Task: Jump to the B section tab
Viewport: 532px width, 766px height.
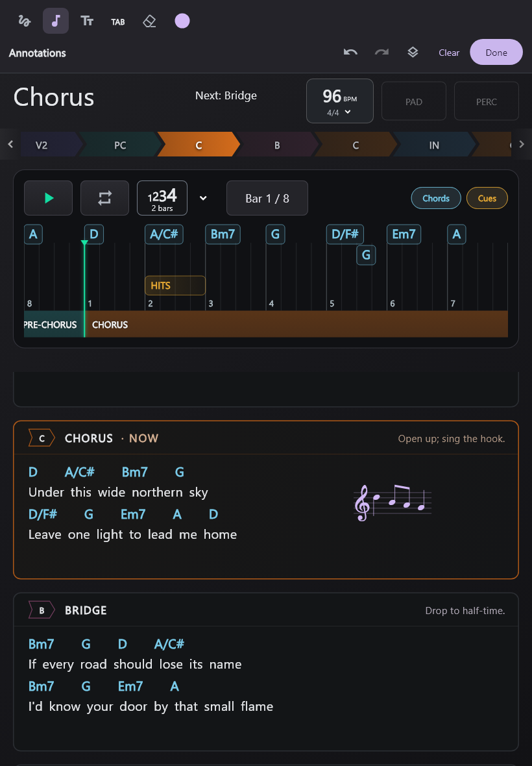Action: (x=277, y=145)
